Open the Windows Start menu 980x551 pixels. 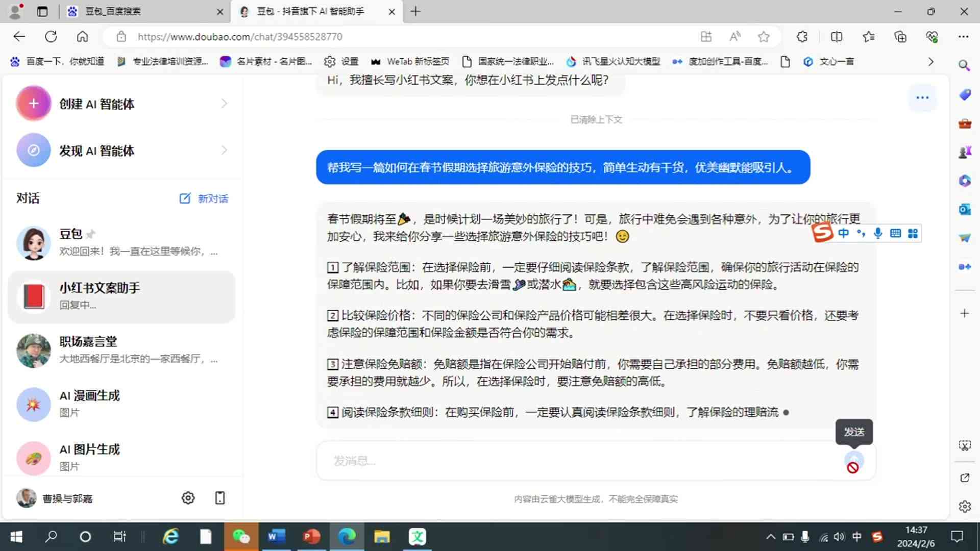click(16, 537)
